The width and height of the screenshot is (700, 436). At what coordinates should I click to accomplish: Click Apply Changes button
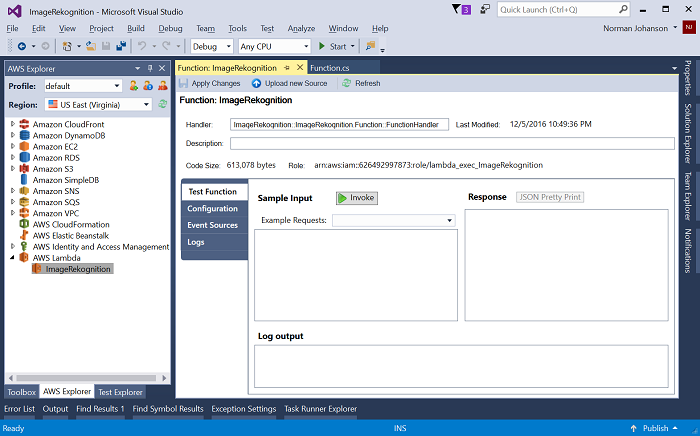(x=209, y=83)
